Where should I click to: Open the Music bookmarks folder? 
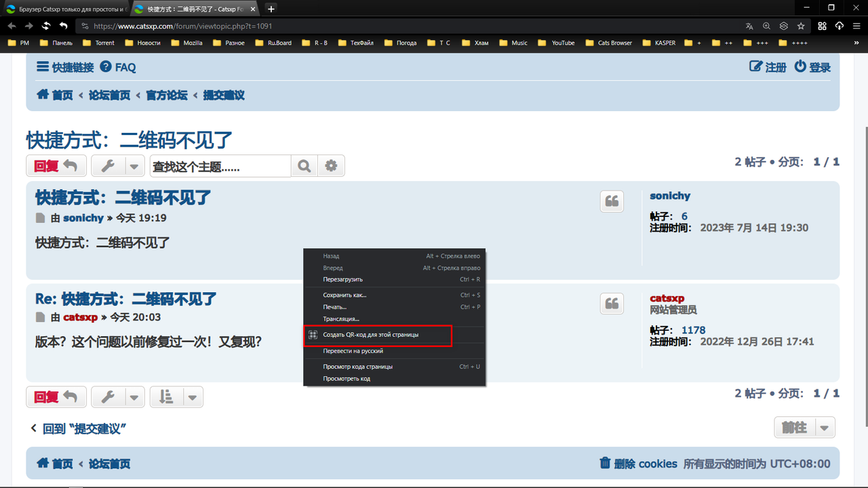pyautogui.click(x=513, y=43)
